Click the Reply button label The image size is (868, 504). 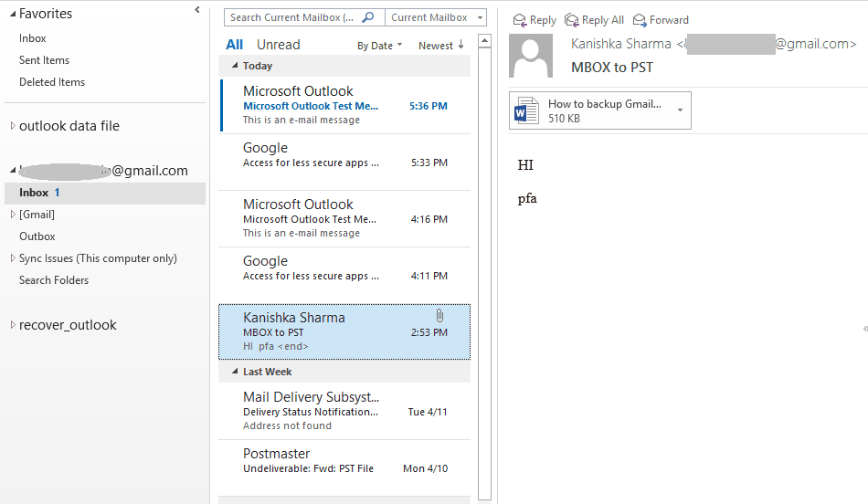(543, 20)
